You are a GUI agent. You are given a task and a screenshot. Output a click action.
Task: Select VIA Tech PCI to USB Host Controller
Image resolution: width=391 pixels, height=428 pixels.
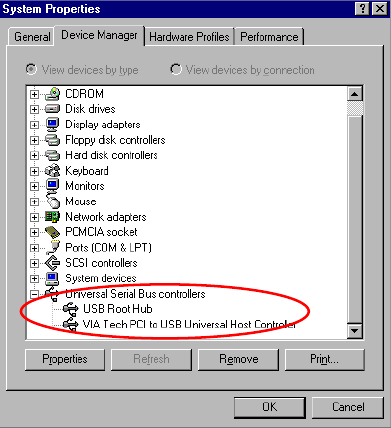(x=189, y=324)
